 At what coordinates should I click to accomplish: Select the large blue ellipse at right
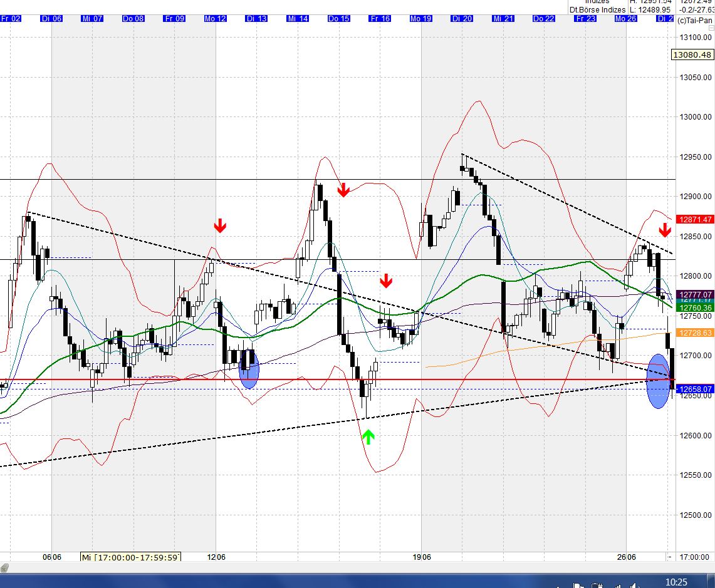[x=657, y=381]
